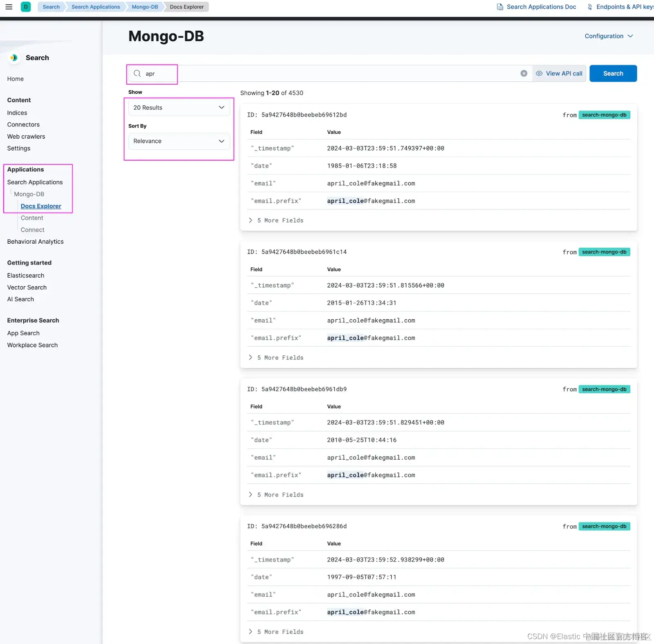Open App Search in sidebar
The width and height of the screenshot is (654, 644).
(x=23, y=333)
